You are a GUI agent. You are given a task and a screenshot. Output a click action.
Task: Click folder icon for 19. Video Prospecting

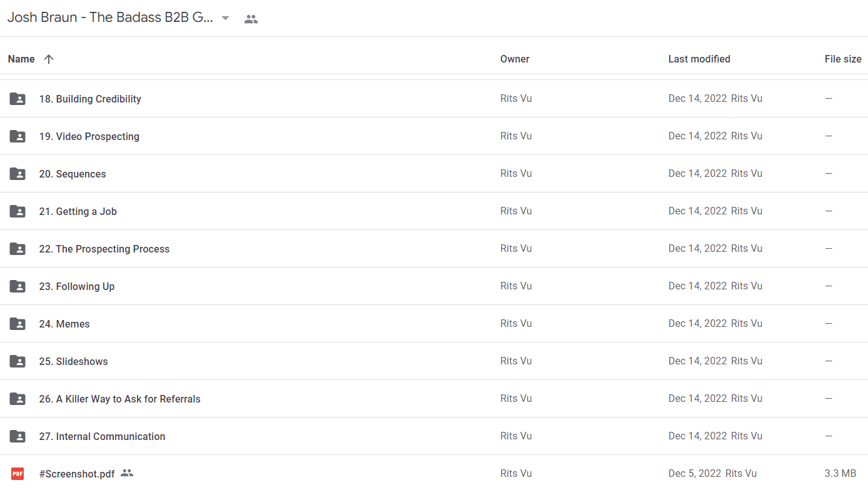tap(18, 136)
